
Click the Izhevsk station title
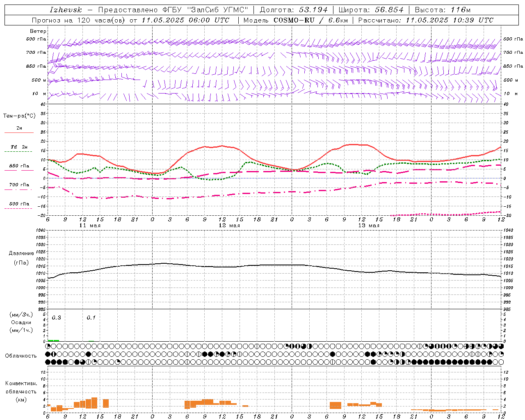pos(66,10)
